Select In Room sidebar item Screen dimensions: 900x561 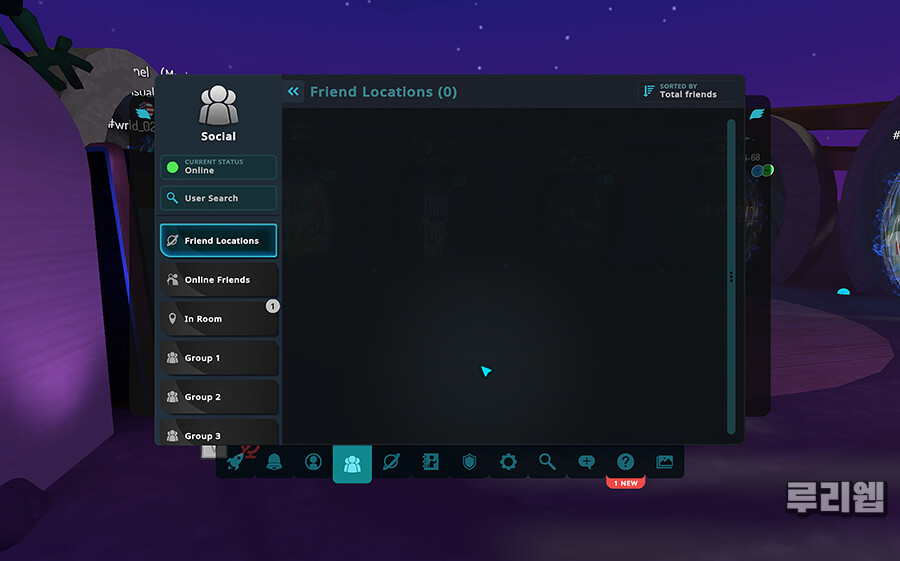pos(218,319)
